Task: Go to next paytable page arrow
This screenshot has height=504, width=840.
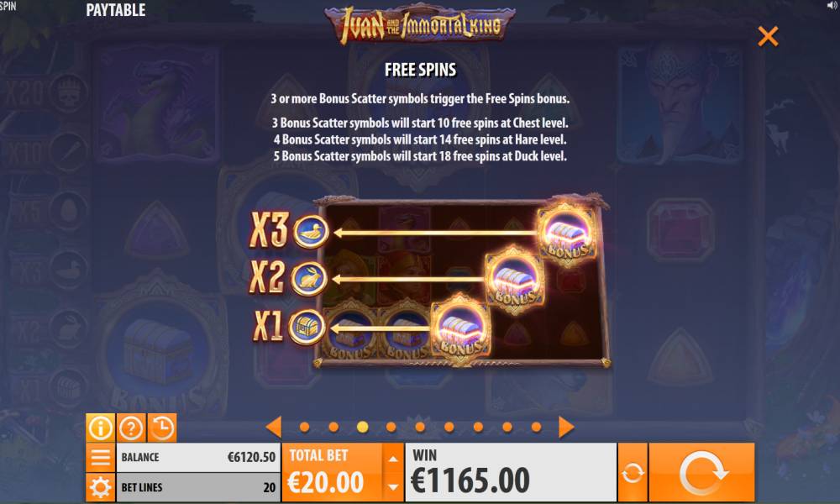Action: point(566,427)
